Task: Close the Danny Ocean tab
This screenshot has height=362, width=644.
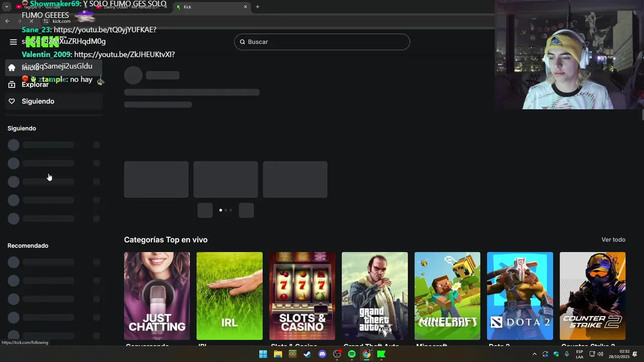Action: pyautogui.click(x=165, y=7)
